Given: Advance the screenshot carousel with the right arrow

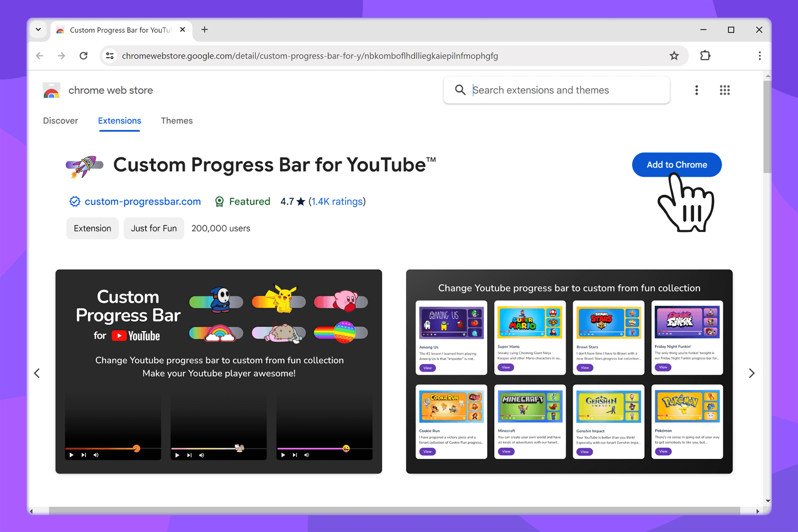Looking at the screenshot, I should pos(751,373).
